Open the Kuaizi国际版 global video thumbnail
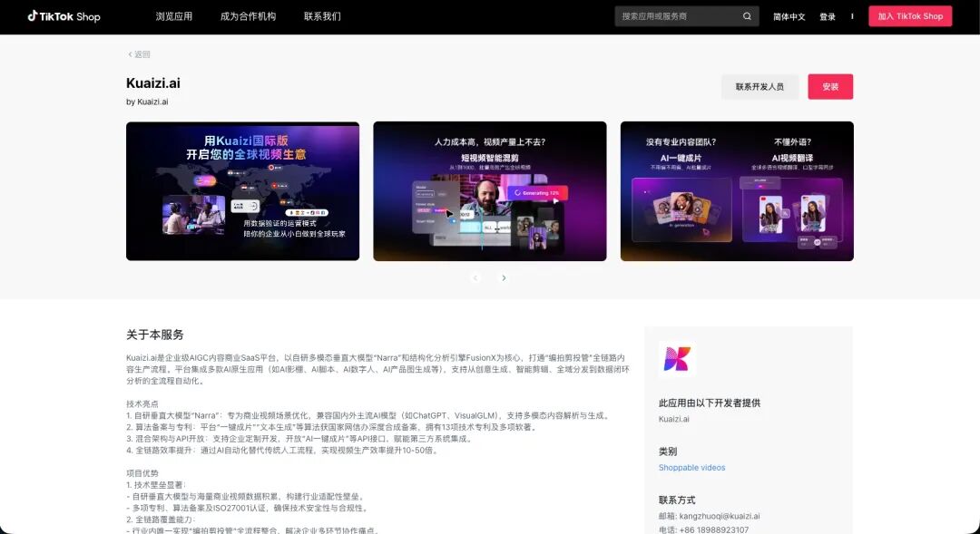The image size is (980, 534). pyautogui.click(x=242, y=191)
